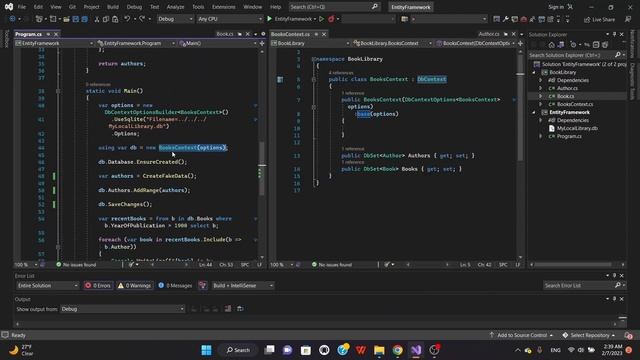Viewport: 640px width, 360px height.
Task: Open the Visual Studio logo system menu
Action: pyautogui.click(x=9, y=7)
